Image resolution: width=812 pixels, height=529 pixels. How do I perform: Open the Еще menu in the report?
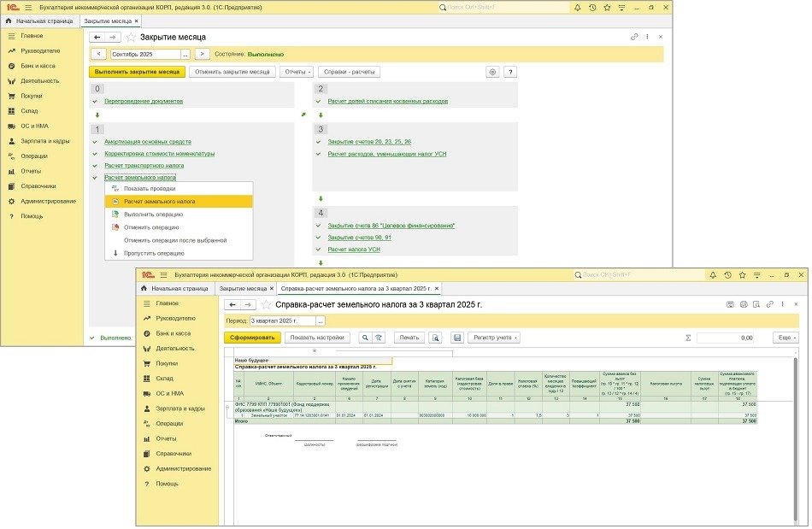point(785,338)
